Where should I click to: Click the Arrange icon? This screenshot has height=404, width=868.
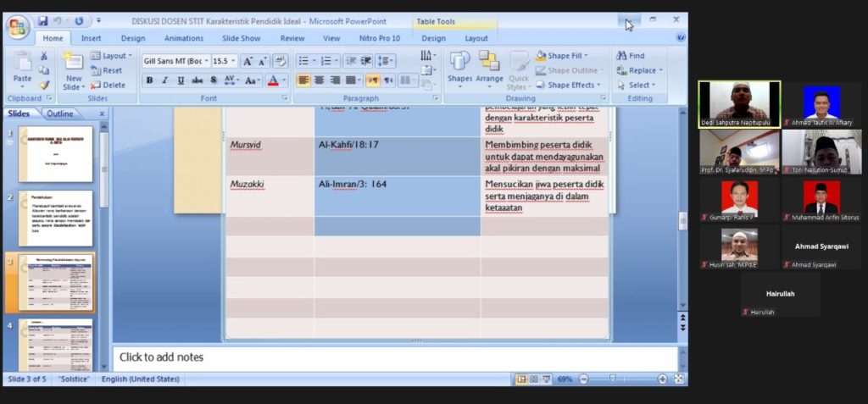(x=489, y=61)
